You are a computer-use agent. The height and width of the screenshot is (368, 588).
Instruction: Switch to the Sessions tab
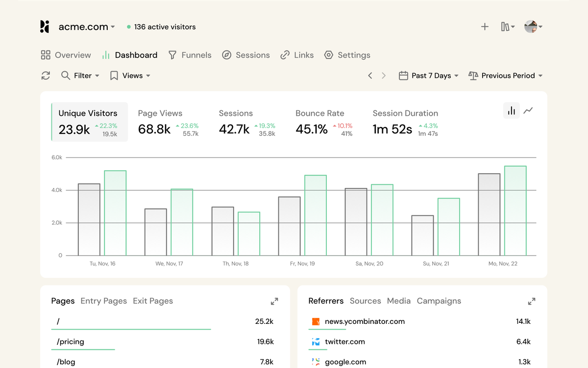click(x=245, y=55)
